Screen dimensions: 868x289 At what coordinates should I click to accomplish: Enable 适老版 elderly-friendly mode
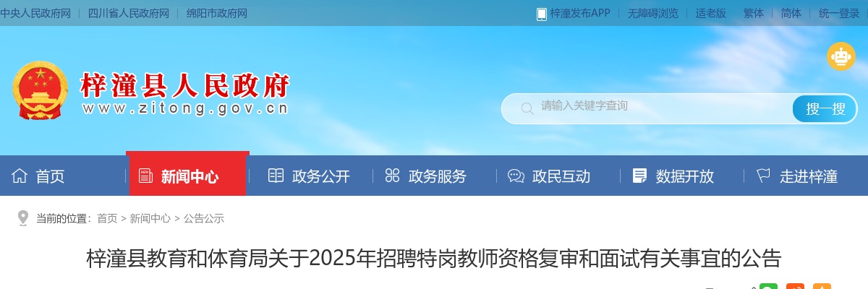pos(711,14)
